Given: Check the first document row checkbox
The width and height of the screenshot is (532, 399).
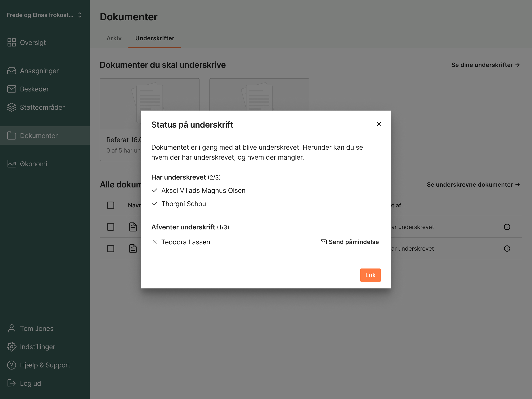Looking at the screenshot, I should tap(110, 227).
